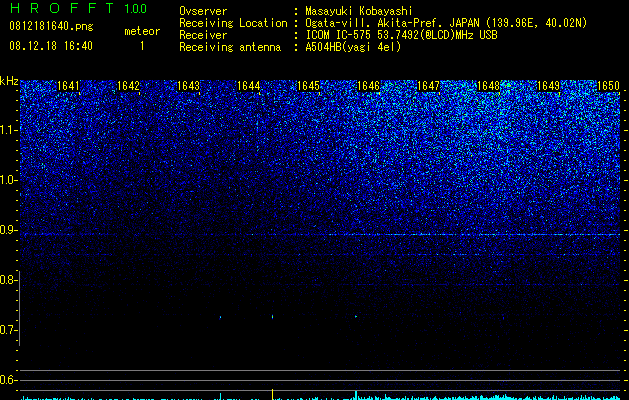Click the 1644 time marker
The width and height of the screenshot is (629, 400).
[x=248, y=86]
